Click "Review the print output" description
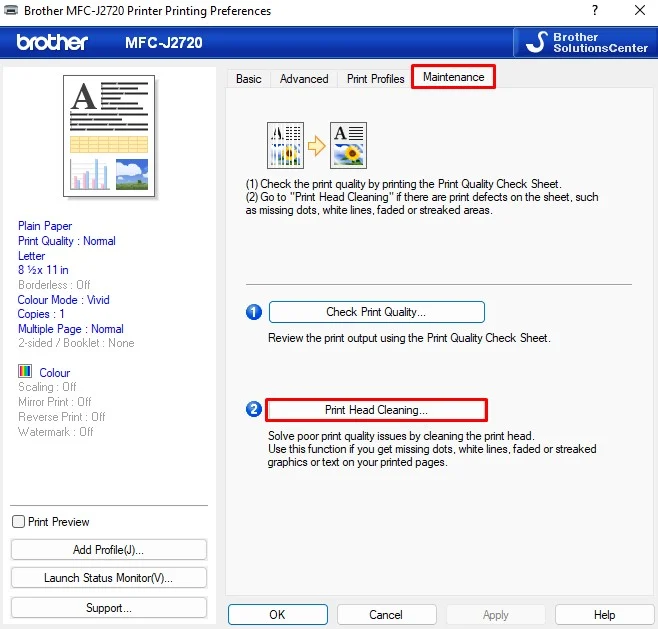The height and width of the screenshot is (629, 658). point(409,338)
